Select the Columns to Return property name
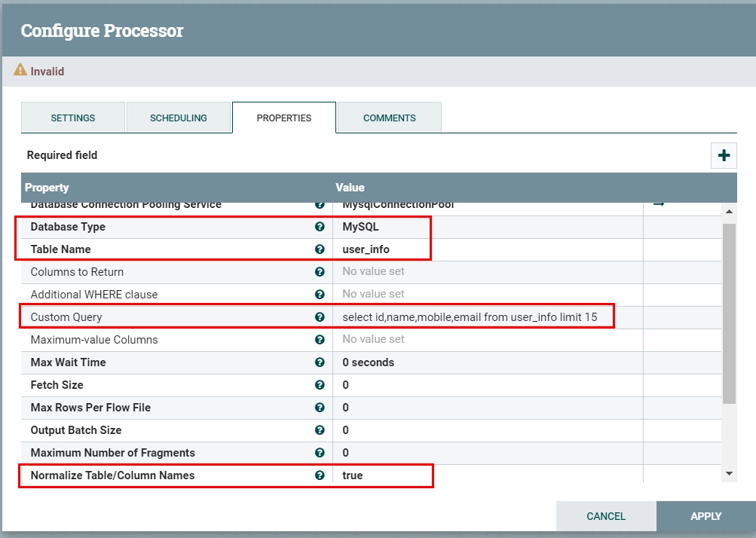Image resolution: width=756 pixels, height=538 pixels. 77,272
